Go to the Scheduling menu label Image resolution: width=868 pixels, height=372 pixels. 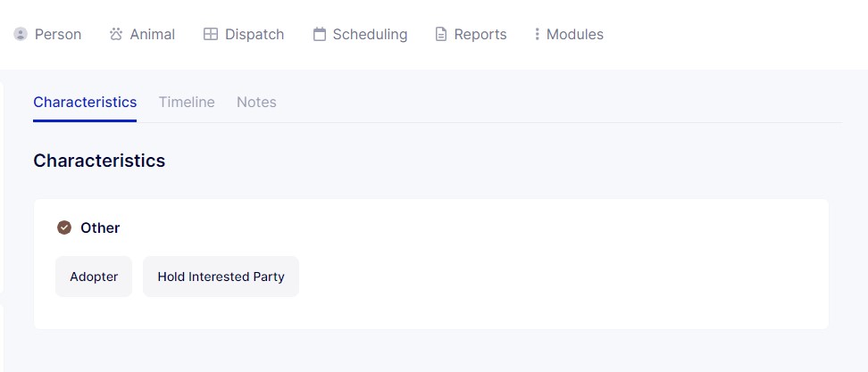pos(370,35)
